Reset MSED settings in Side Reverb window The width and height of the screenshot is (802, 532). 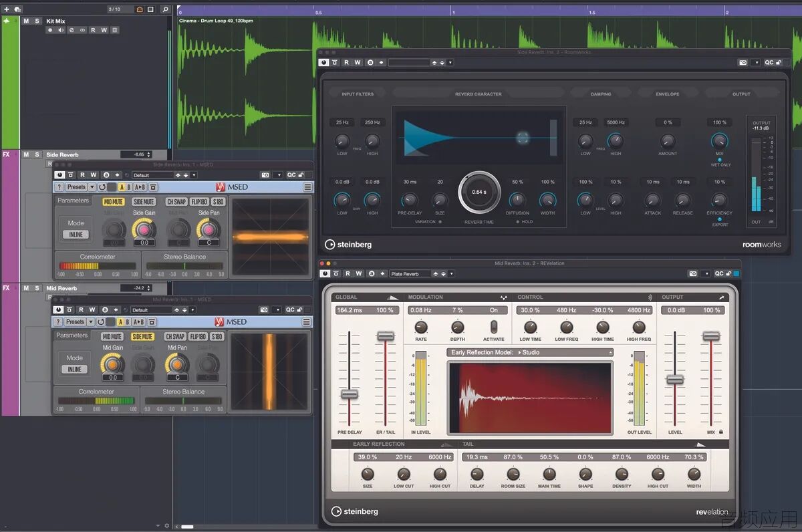pyautogui.click(x=102, y=187)
